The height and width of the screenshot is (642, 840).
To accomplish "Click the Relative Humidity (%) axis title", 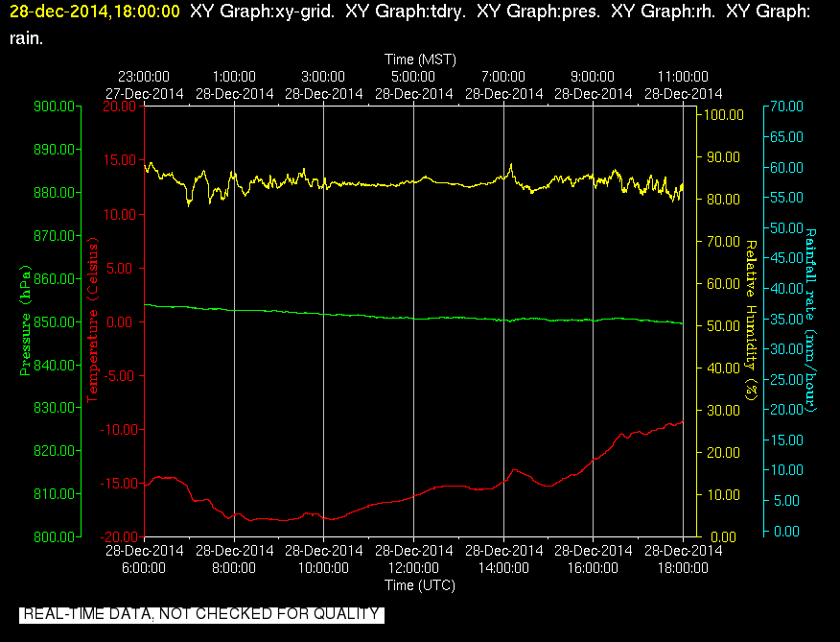I will [752, 321].
